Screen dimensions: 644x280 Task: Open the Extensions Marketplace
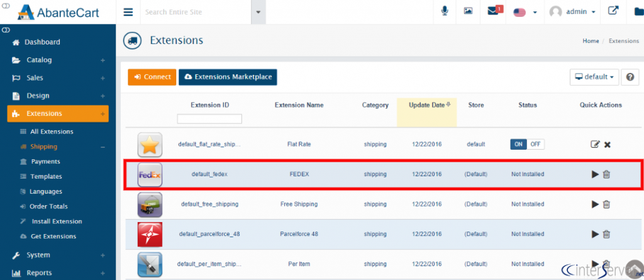click(x=228, y=77)
